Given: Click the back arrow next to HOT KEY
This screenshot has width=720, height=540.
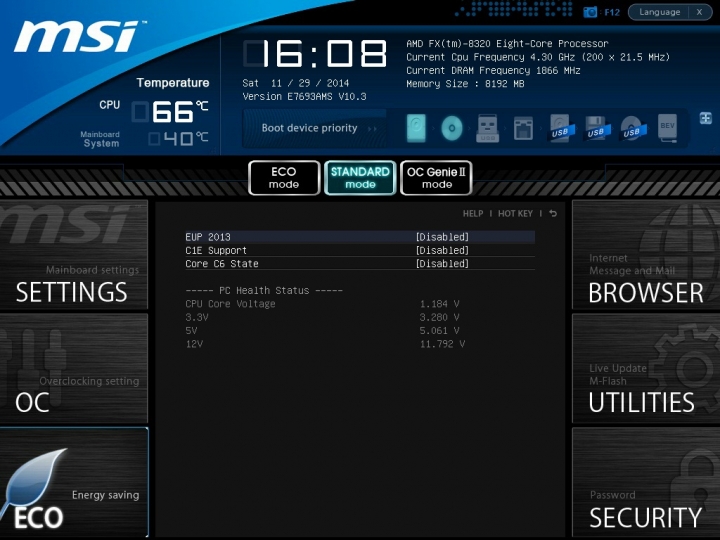Looking at the screenshot, I should (553, 214).
